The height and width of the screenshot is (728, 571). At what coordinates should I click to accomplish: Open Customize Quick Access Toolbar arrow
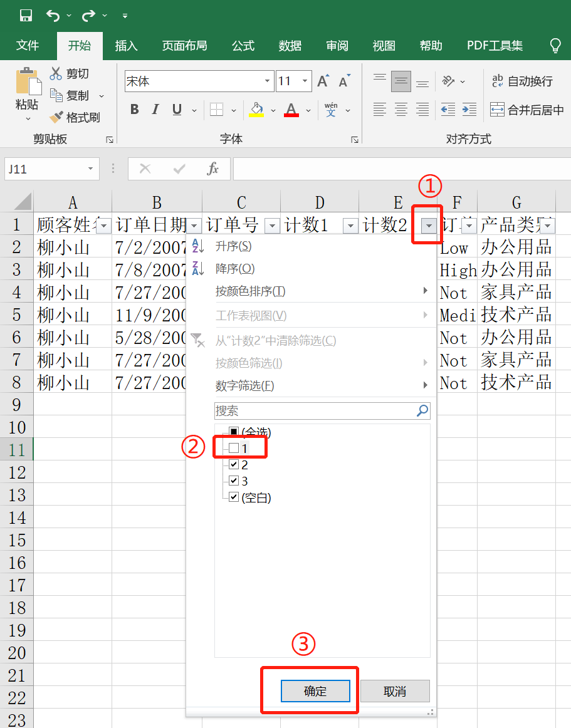[125, 16]
